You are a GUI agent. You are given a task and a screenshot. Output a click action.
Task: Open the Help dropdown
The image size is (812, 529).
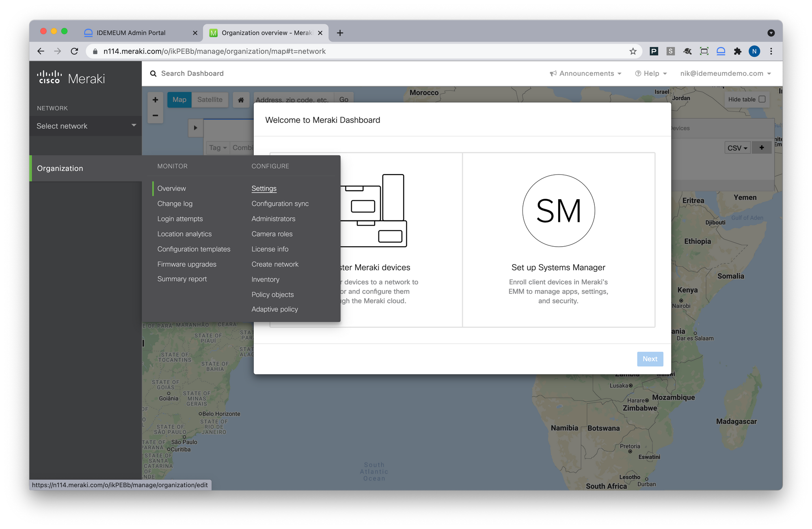click(x=651, y=73)
